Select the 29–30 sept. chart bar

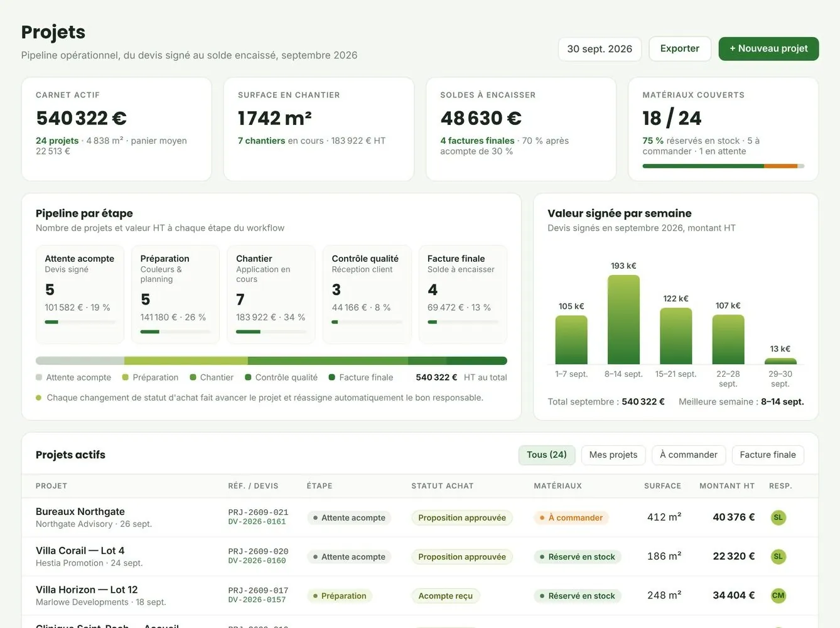[780, 361]
